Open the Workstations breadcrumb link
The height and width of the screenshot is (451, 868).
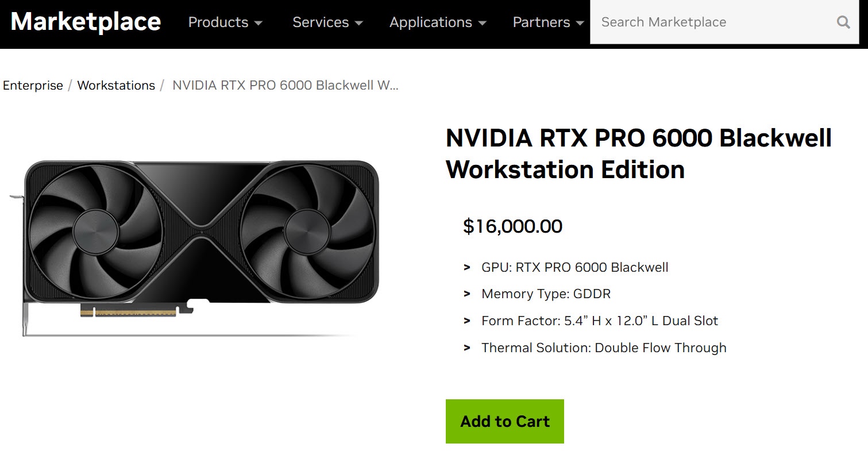pos(116,86)
